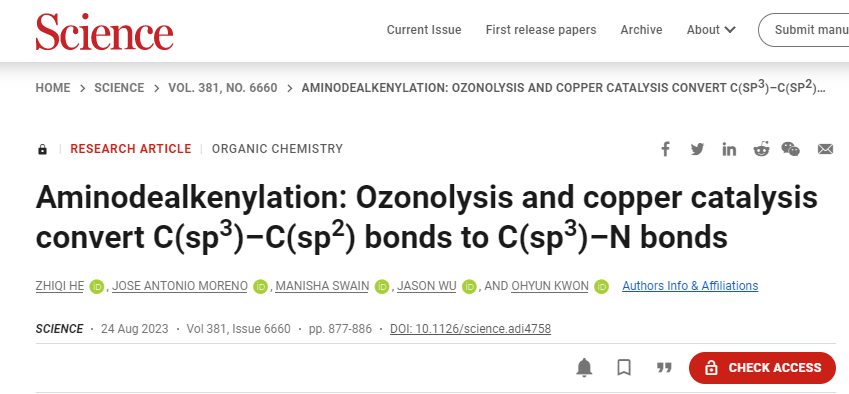The height and width of the screenshot is (394, 849).
Task: Open the Current Issue menu item
Action: 423,30
